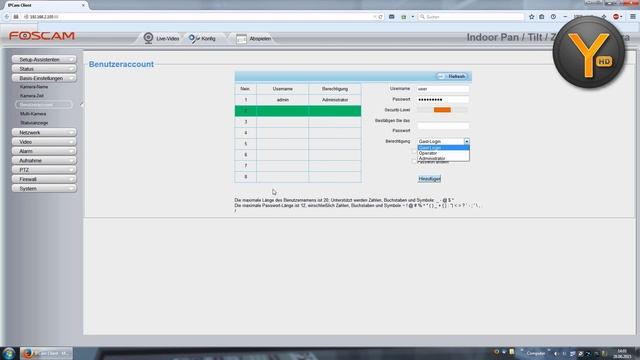Select empty user row 4

tap(298, 133)
